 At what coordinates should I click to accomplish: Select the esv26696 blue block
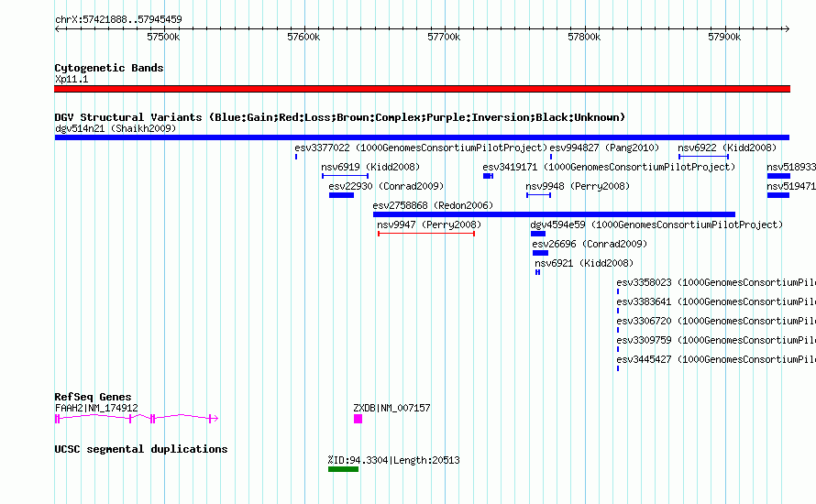pyautogui.click(x=540, y=253)
